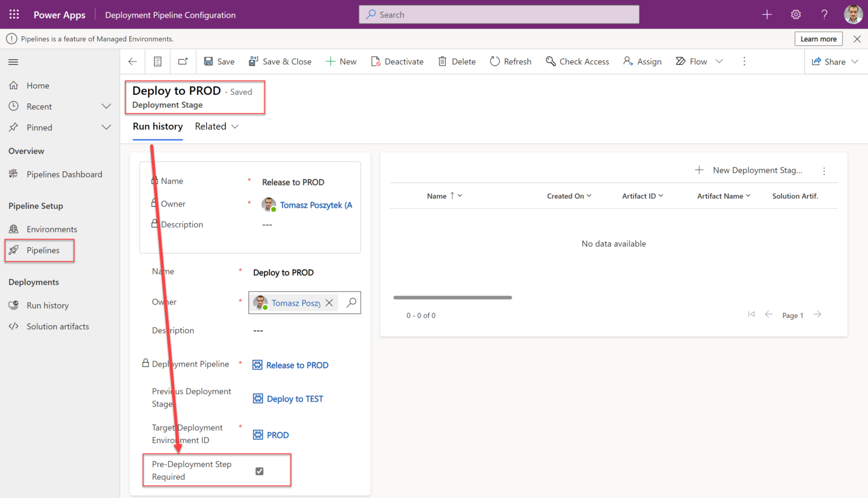The height and width of the screenshot is (498, 868).
Task: Expand the Recent chevron
Action: click(106, 106)
